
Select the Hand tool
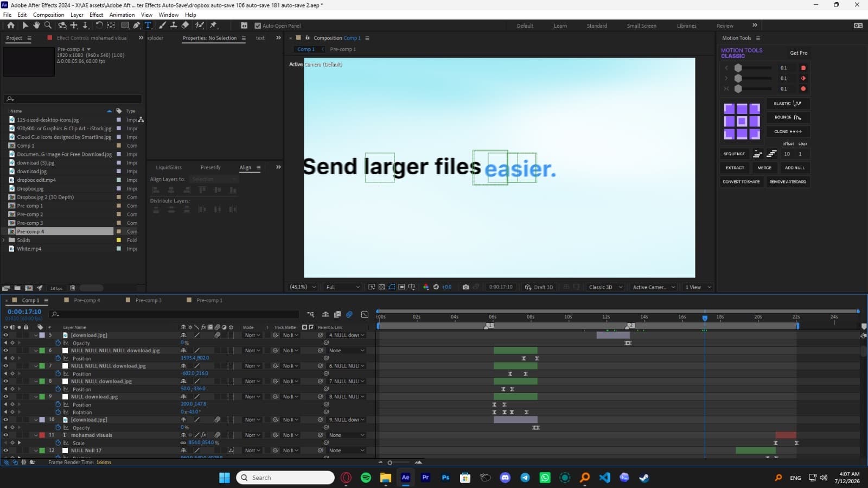(x=36, y=26)
